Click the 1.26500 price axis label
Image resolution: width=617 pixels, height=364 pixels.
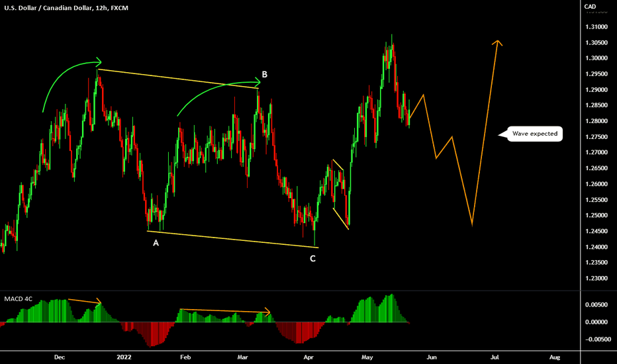pos(596,168)
